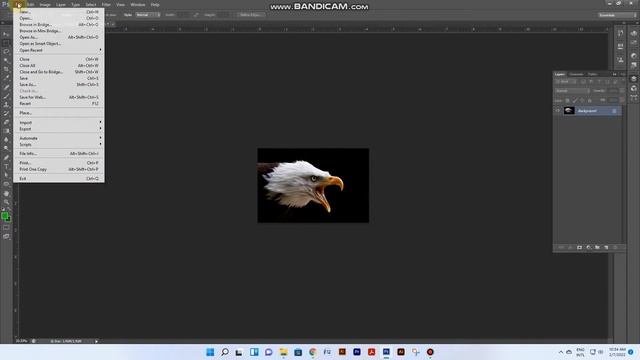Click the Refine Edge button

(x=251, y=15)
